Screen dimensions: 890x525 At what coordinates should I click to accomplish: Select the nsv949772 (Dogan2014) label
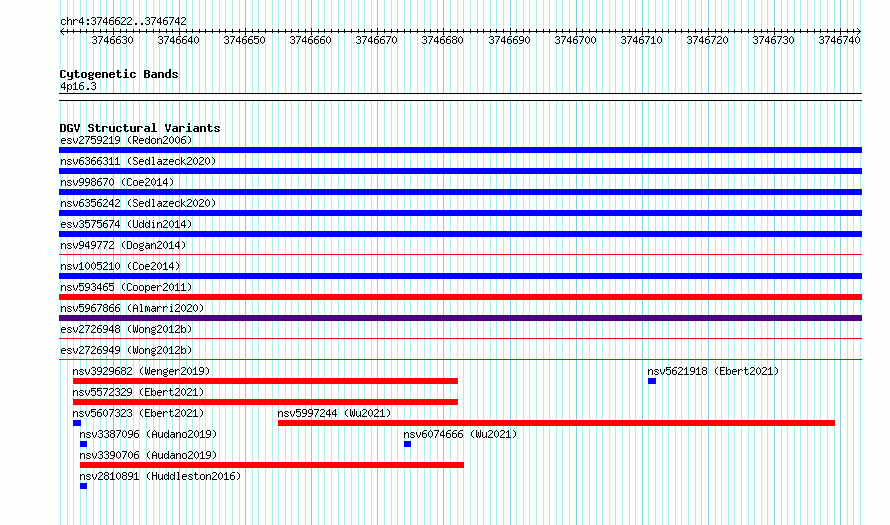click(123, 245)
